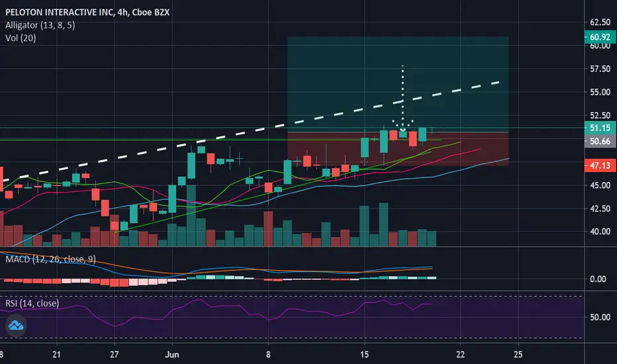Click the 25 date label on time axis

point(518,355)
